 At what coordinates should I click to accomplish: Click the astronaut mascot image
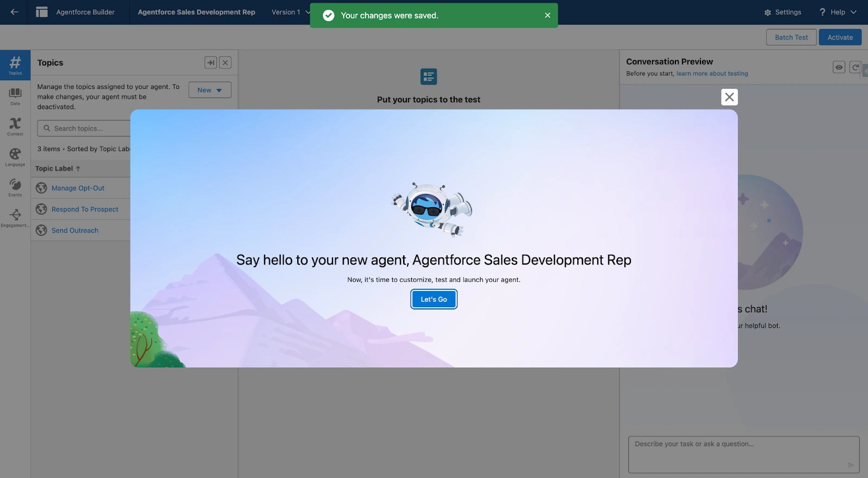click(x=432, y=210)
